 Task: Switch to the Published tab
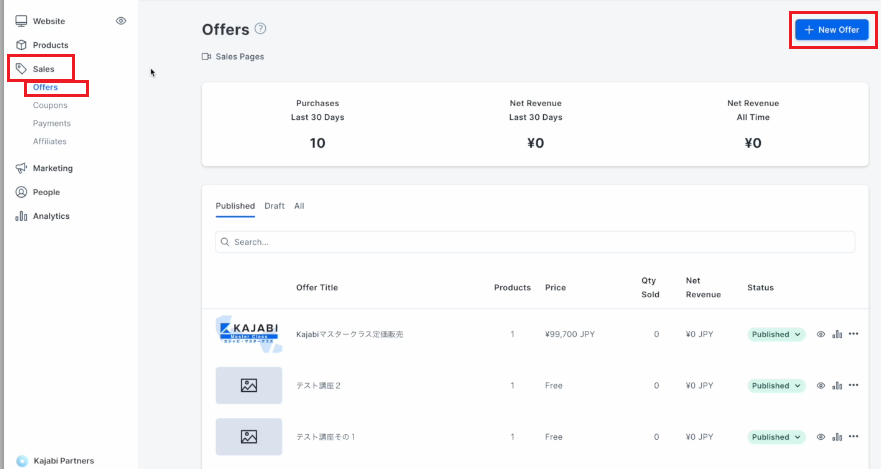click(x=235, y=206)
